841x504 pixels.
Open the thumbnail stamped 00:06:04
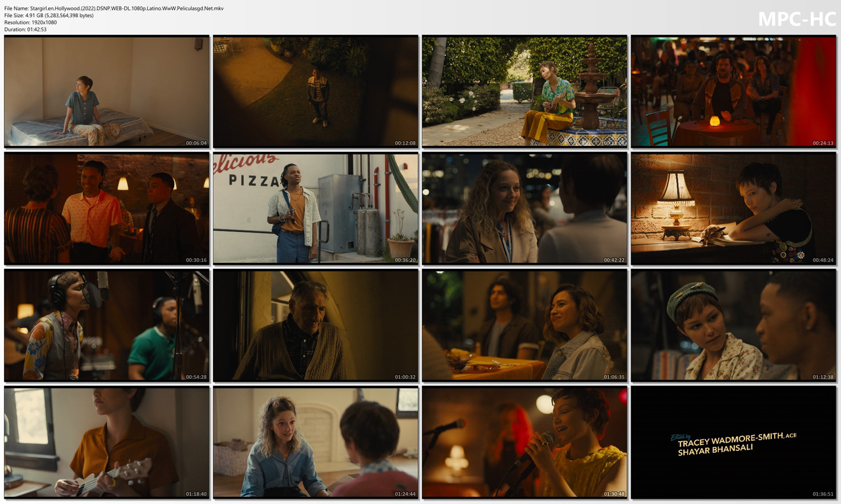tap(106, 91)
